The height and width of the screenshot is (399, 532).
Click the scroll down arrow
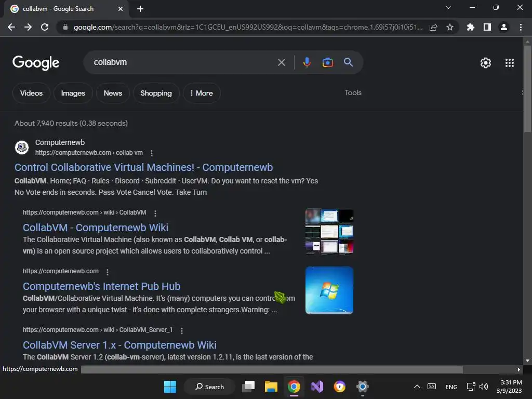(527, 361)
